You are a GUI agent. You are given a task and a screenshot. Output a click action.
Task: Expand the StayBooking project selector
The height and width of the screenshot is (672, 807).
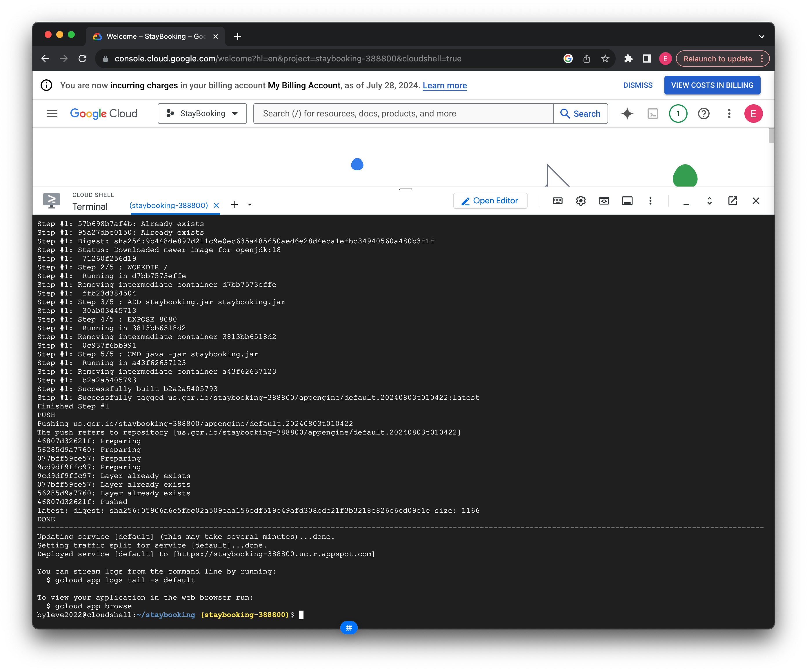pos(202,114)
